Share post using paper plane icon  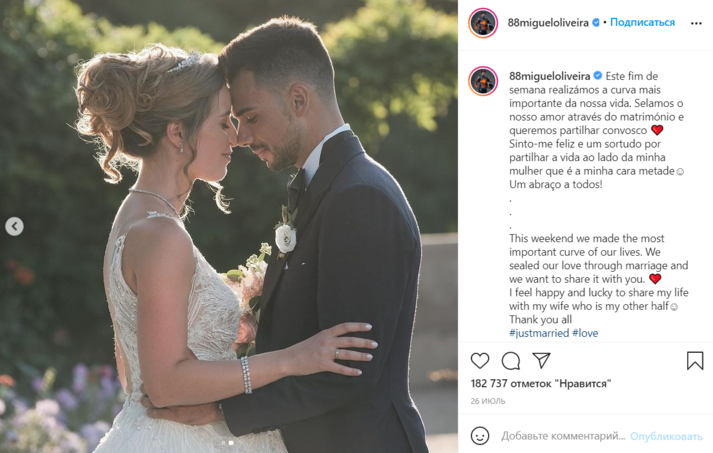pos(542,360)
